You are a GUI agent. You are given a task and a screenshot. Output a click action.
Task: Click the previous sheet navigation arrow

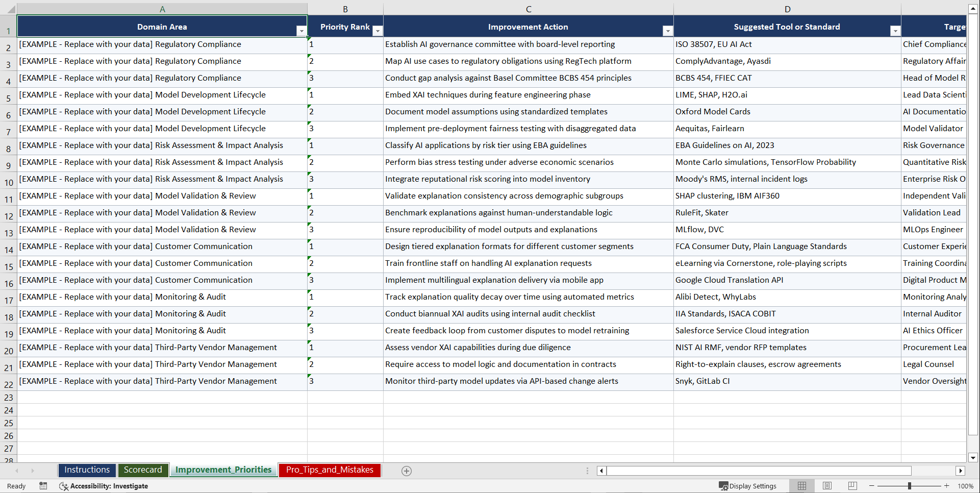(x=17, y=471)
